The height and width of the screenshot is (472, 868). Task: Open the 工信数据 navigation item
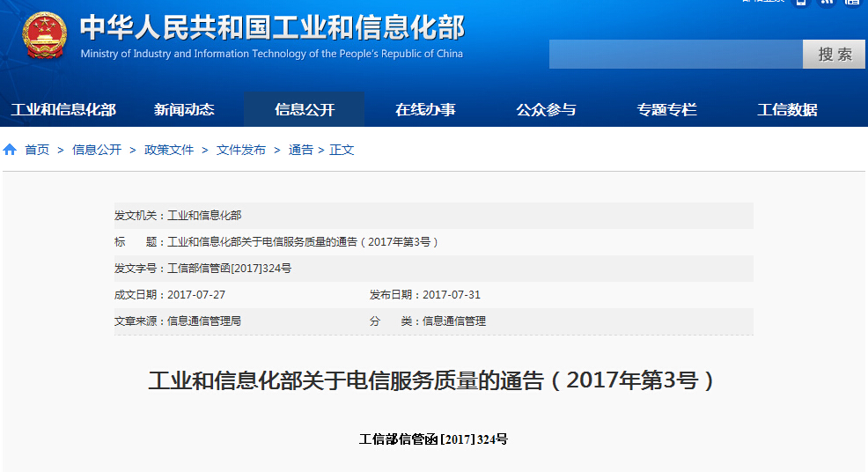(787, 110)
